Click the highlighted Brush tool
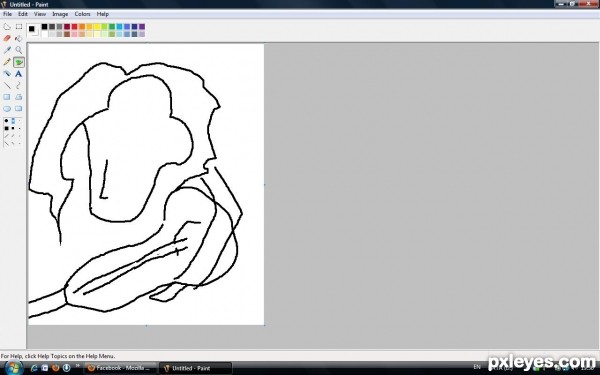This screenshot has height=375, width=600. [x=19, y=62]
